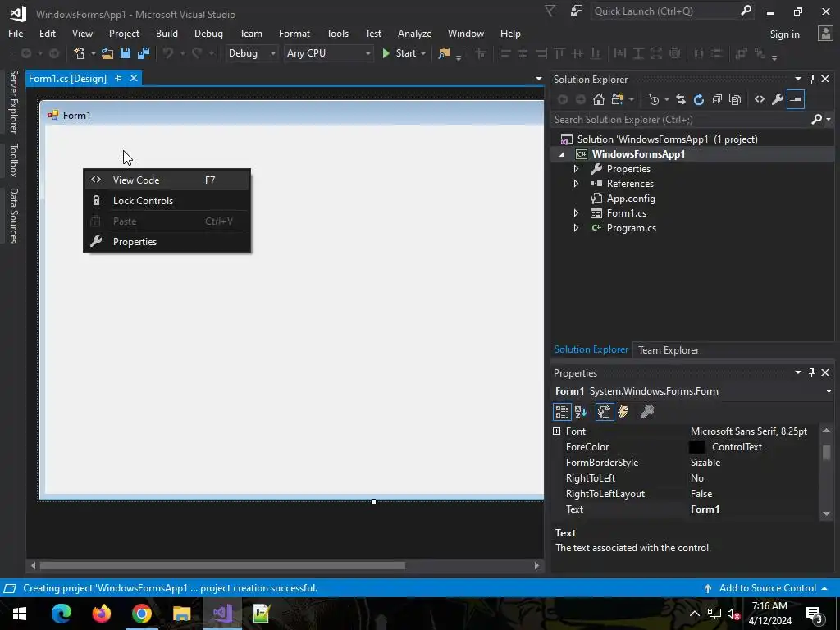Click the Property Pages wrench in Properties panel
The width and height of the screenshot is (840, 630).
[x=647, y=412]
